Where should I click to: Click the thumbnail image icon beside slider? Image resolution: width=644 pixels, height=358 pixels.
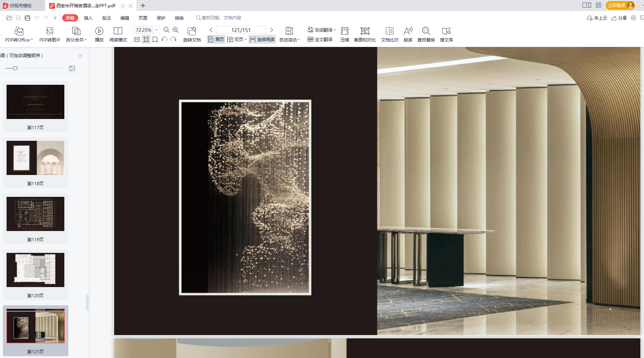(72, 68)
